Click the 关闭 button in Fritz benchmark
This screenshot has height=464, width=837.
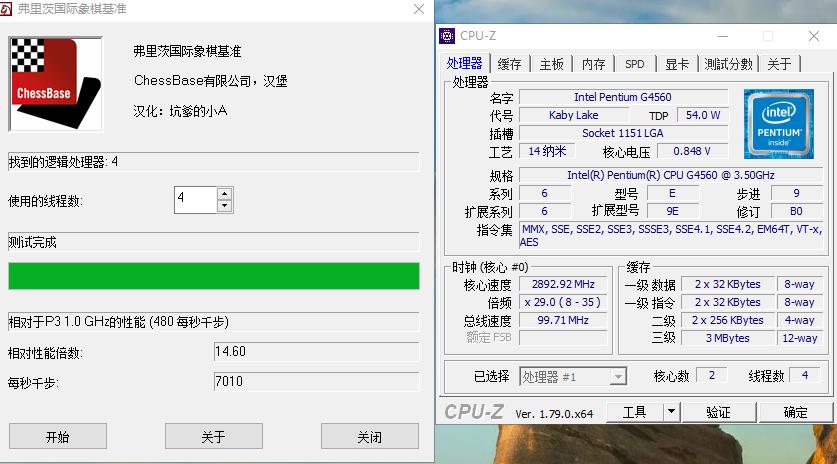tap(369, 436)
